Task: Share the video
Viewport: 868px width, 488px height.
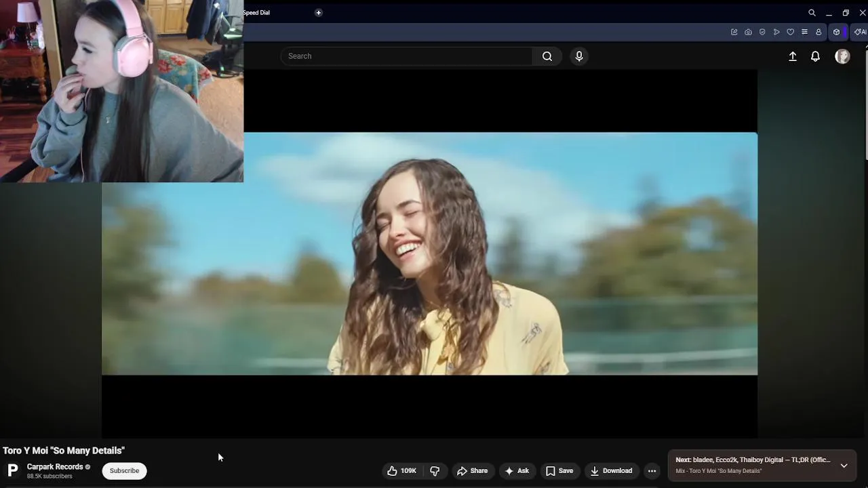Action: (473, 471)
